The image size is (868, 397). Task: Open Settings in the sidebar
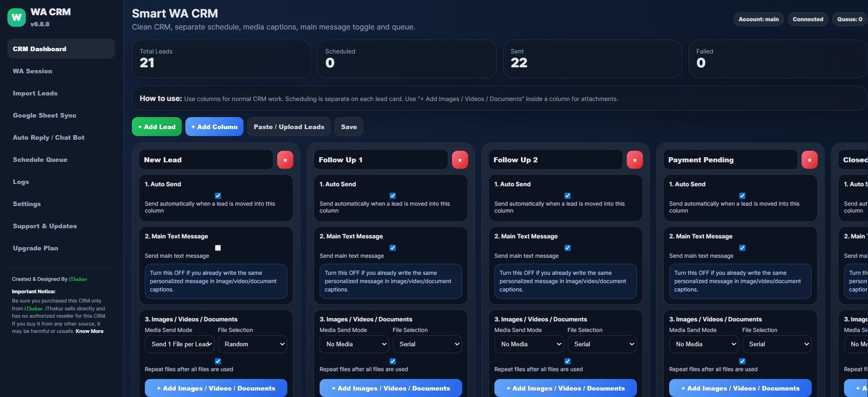click(x=61, y=204)
